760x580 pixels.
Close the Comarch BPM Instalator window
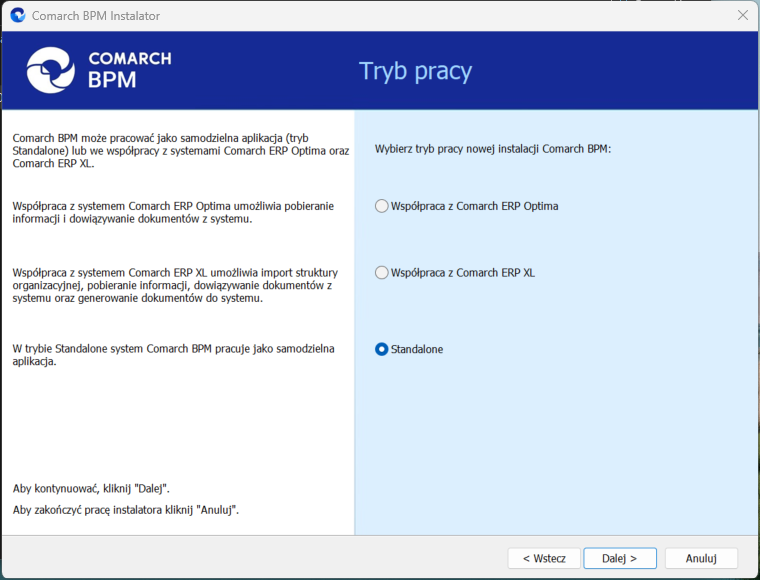pyautogui.click(x=743, y=16)
